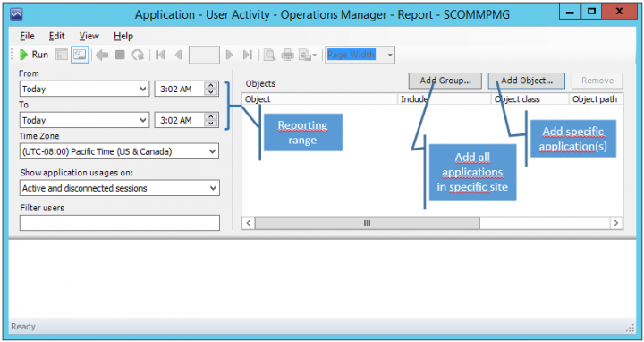This screenshot has width=644, height=342.
Task: Click the Remove button
Action: coord(597,81)
